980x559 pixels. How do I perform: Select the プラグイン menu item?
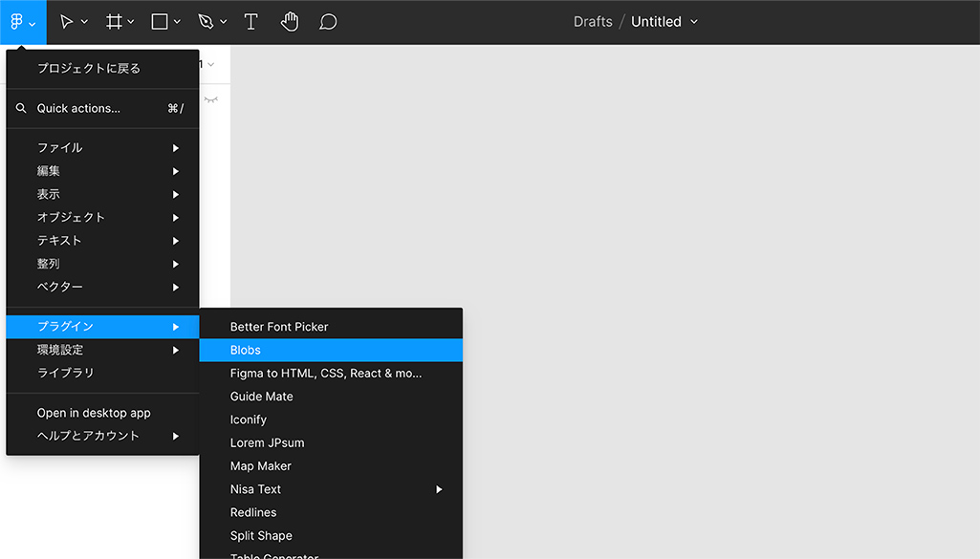click(102, 327)
